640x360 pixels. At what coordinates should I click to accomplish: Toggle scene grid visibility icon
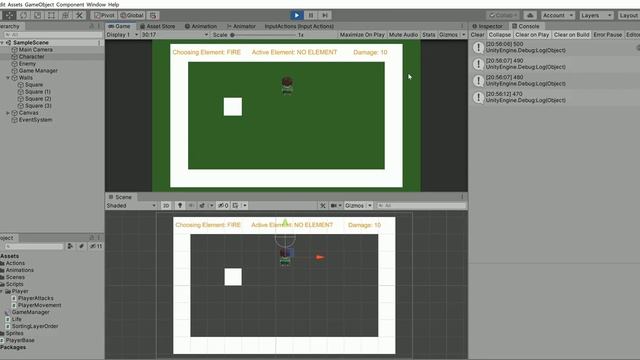tap(236, 205)
